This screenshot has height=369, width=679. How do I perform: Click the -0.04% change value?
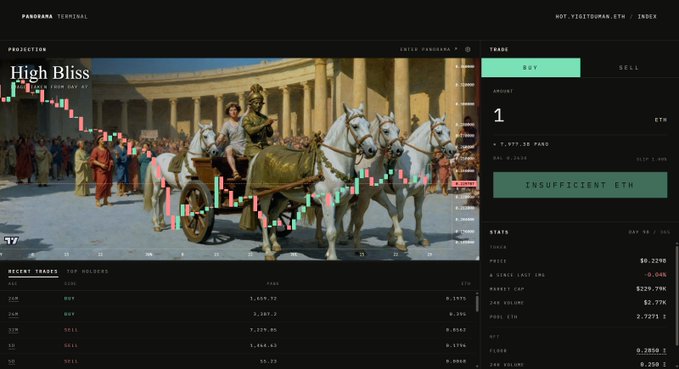tap(655, 275)
